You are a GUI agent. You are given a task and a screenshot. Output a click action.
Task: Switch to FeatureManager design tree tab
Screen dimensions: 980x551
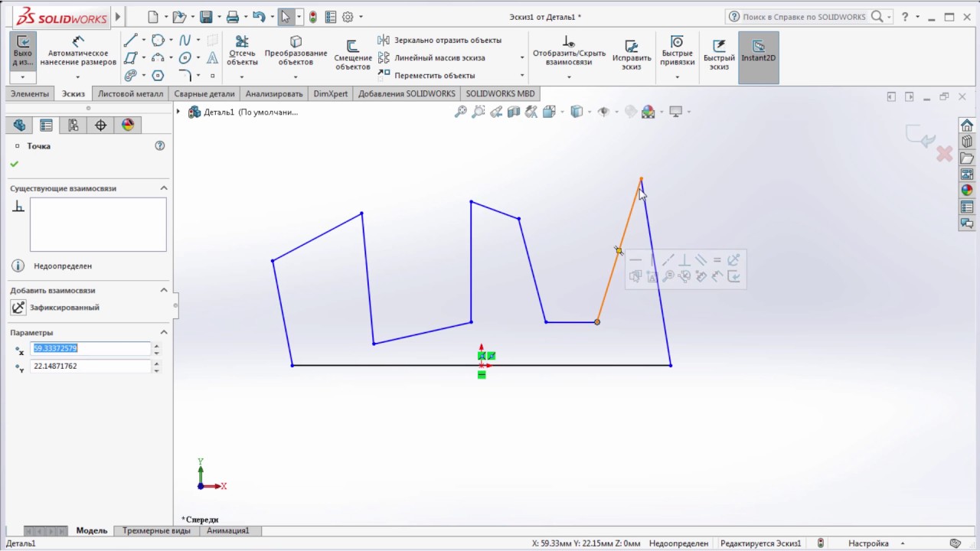pyautogui.click(x=19, y=126)
